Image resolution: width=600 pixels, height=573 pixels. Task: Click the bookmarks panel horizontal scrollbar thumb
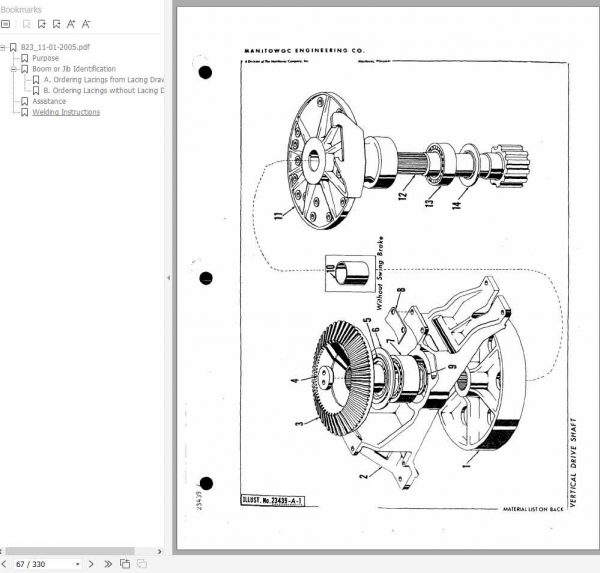click(x=70, y=551)
